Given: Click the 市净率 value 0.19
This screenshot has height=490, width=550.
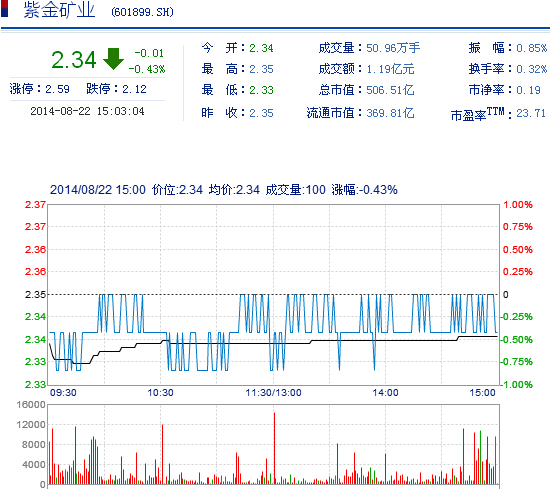Looking at the screenshot, I should click(x=528, y=90).
